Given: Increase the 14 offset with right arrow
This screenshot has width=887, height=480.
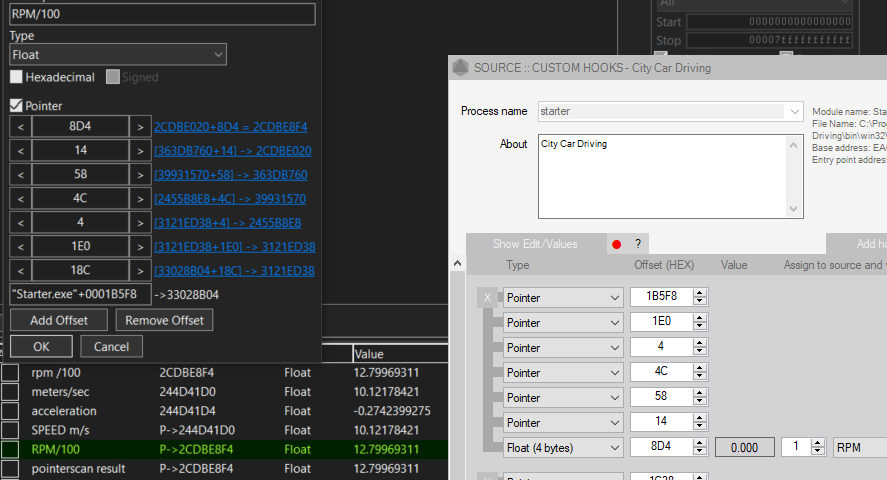Looking at the screenshot, I should 140,150.
